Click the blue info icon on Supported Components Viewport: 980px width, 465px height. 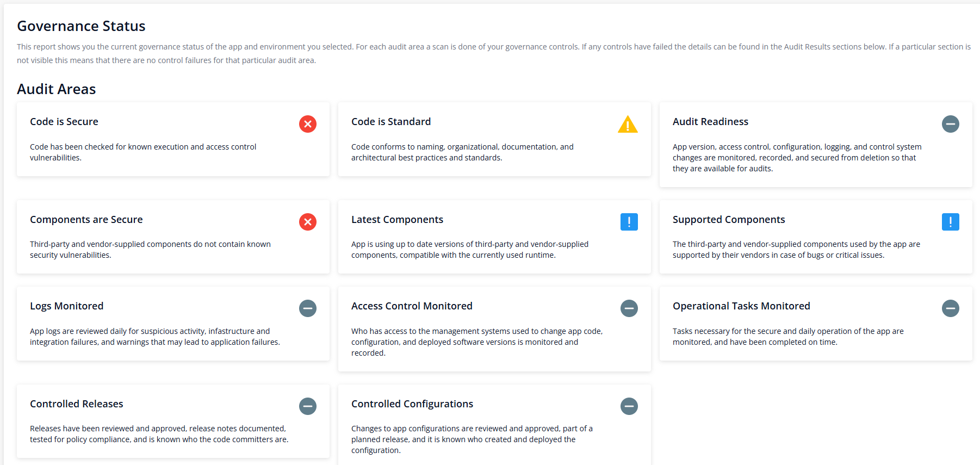click(x=950, y=222)
